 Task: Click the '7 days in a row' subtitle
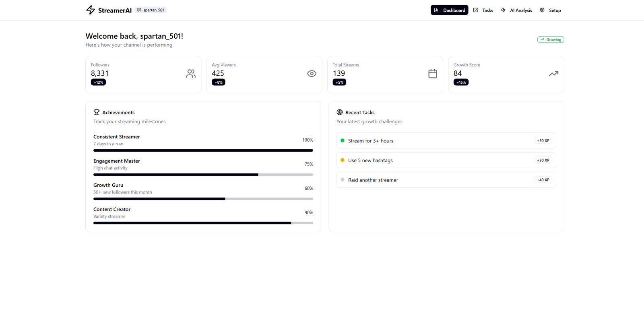pyautogui.click(x=108, y=144)
